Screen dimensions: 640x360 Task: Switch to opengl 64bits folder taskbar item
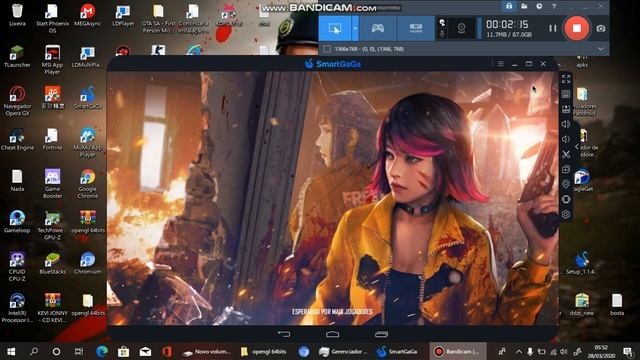[263, 351]
